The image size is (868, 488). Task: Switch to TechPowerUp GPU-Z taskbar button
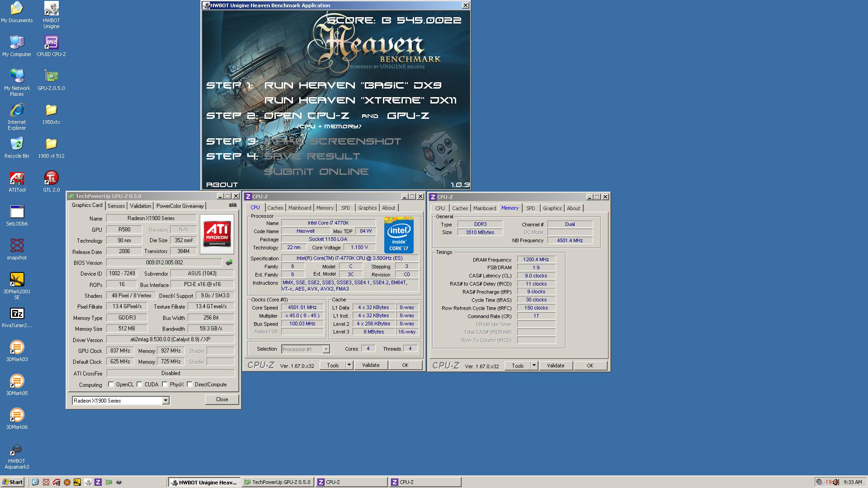[278, 482]
